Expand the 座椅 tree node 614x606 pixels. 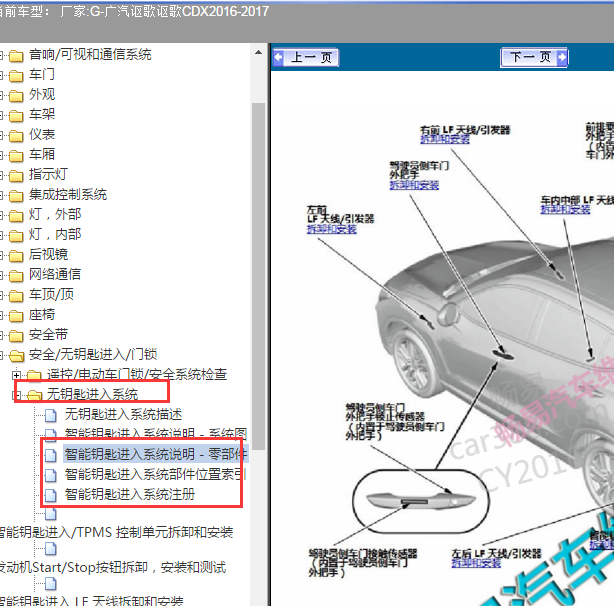coord(1,316)
